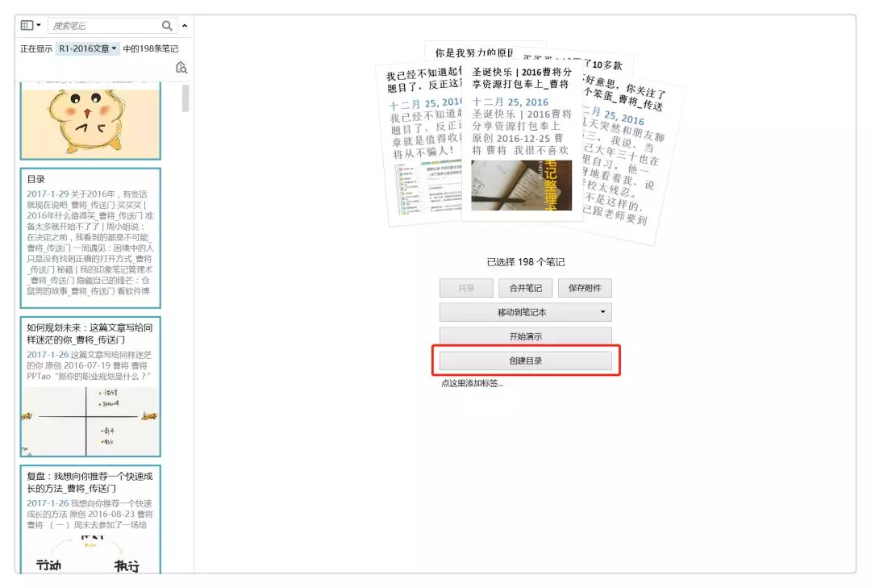Select the hamster cartoon note thumbnail
Image resolution: width=871 pixels, height=588 pixels.
(x=90, y=120)
